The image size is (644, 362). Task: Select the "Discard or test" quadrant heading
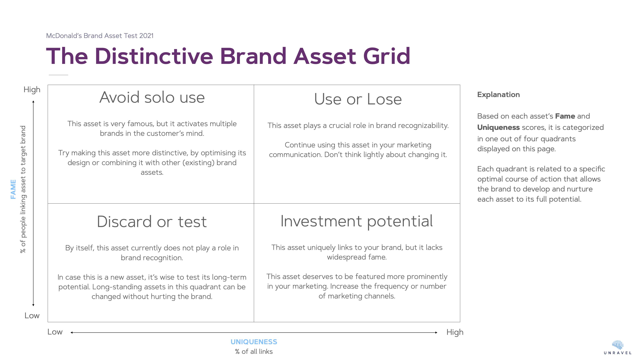[x=152, y=221]
